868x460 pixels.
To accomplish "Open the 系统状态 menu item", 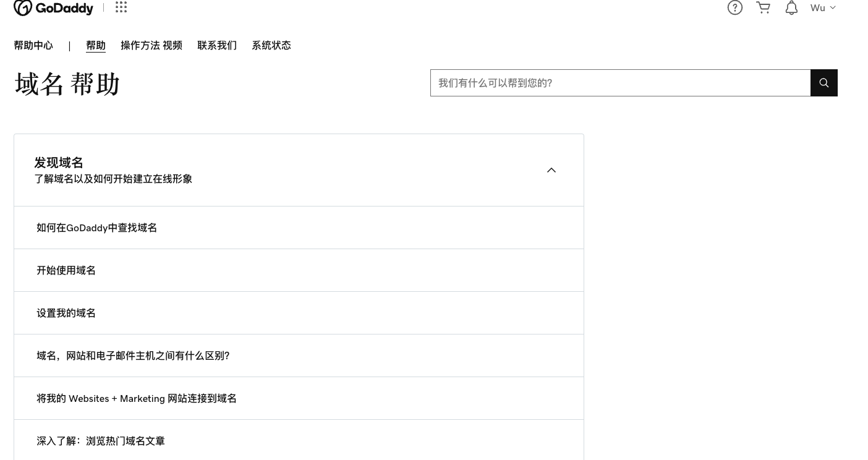I will tap(271, 45).
